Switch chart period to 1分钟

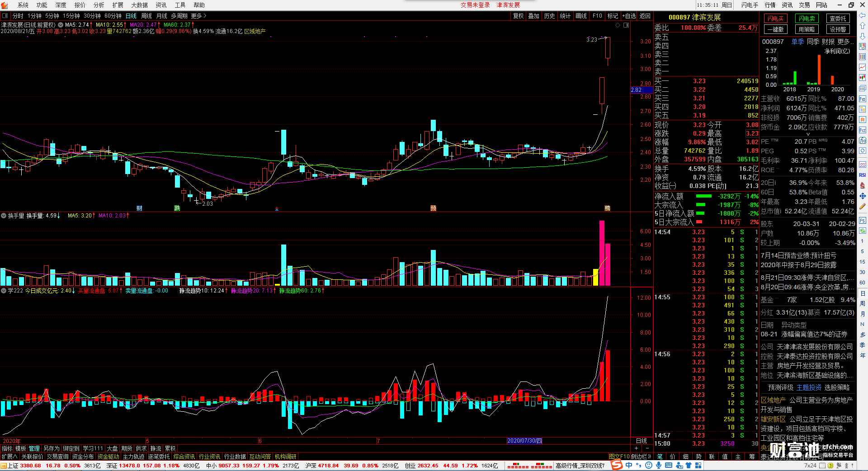[34, 16]
